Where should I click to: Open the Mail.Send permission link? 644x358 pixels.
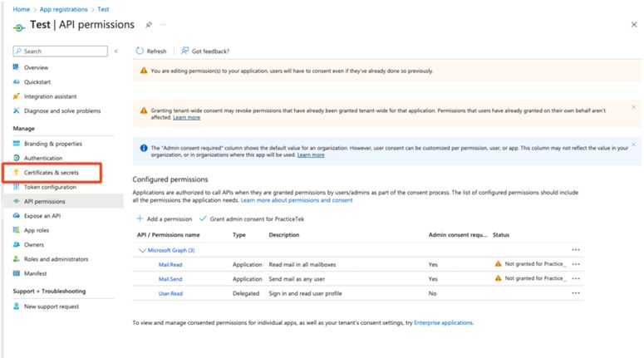point(170,279)
